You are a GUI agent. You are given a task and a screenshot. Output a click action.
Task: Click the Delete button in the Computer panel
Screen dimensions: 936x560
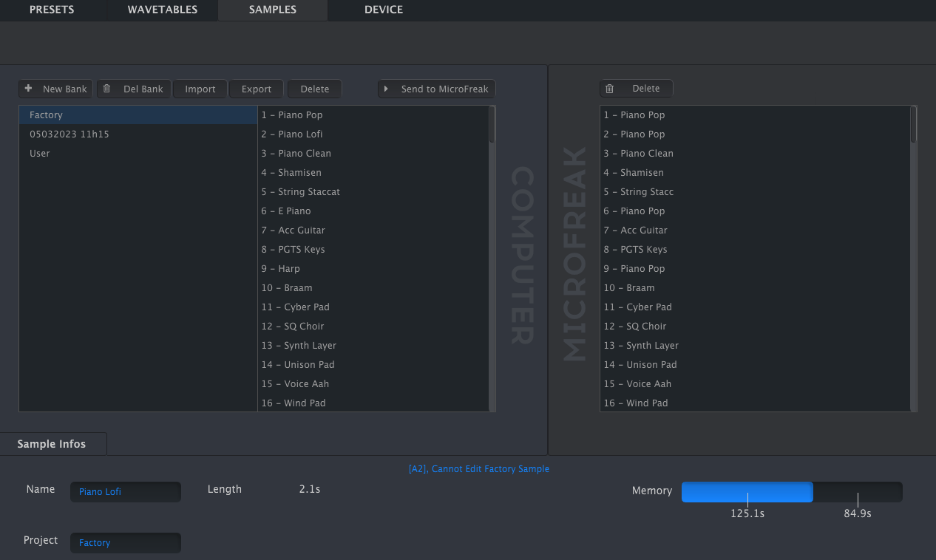[315, 89]
